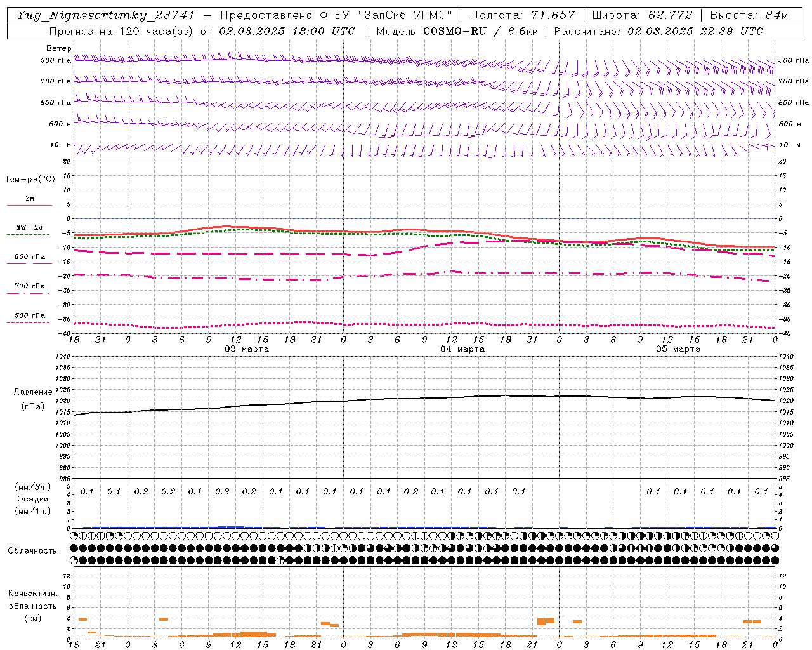The image size is (812, 650).
Task: Click the "Конвективн." convective cloud label
Action: pyautogui.click(x=33, y=594)
